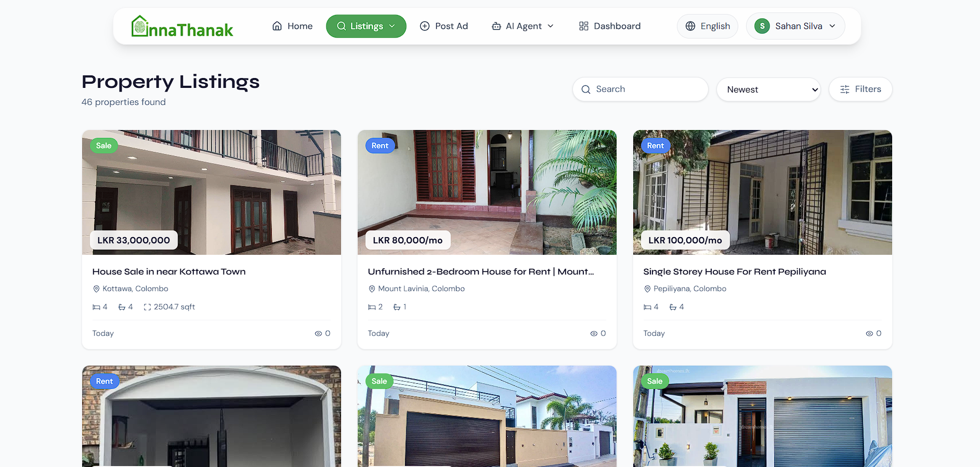Click the Rent badge on Mount Lavinia listing
This screenshot has width=980, height=467.
380,146
